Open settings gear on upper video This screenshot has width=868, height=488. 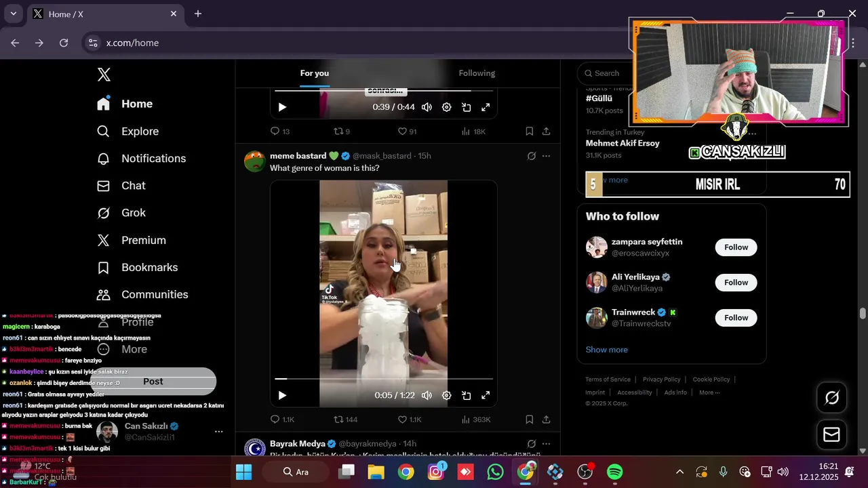[x=446, y=107]
